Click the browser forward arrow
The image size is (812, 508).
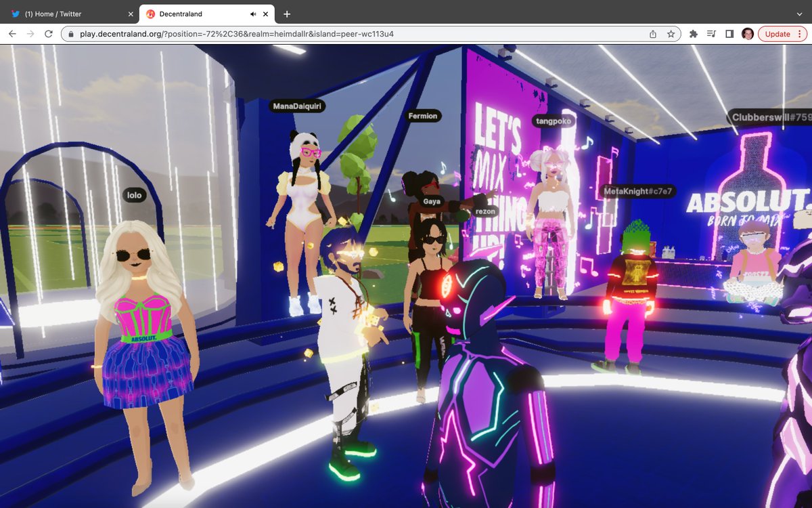pyautogui.click(x=30, y=34)
